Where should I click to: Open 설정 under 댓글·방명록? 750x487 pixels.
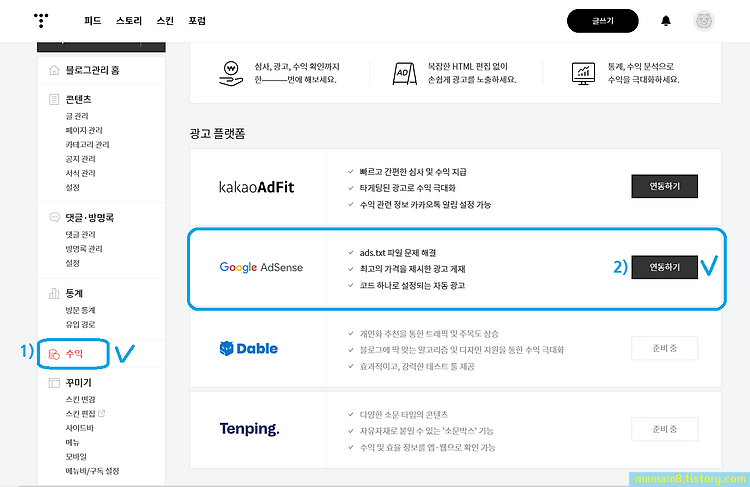[72, 263]
